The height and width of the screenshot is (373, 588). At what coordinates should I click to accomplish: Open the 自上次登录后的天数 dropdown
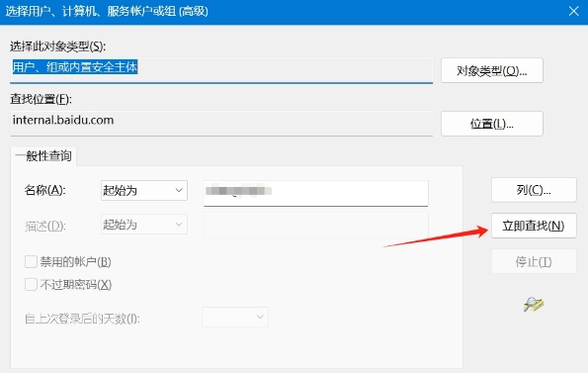pyautogui.click(x=235, y=317)
